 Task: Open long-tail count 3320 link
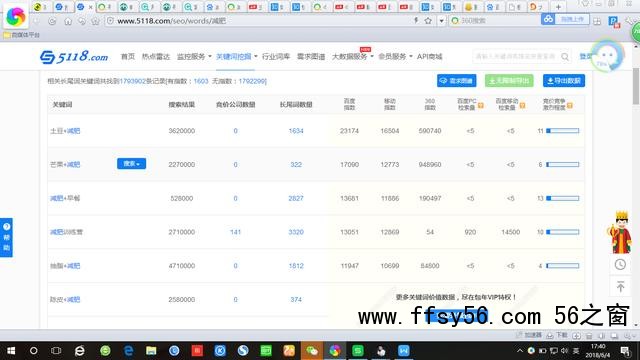point(296,232)
